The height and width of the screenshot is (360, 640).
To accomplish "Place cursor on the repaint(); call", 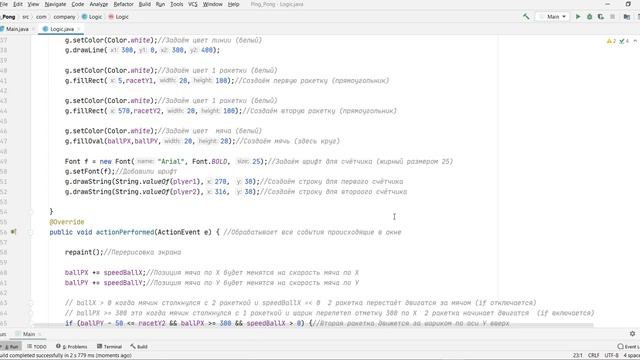I will click(x=84, y=252).
